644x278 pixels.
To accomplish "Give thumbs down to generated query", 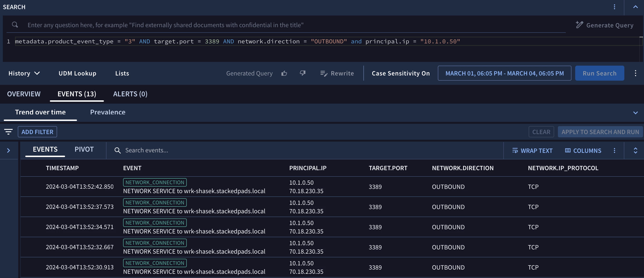I will (x=303, y=73).
